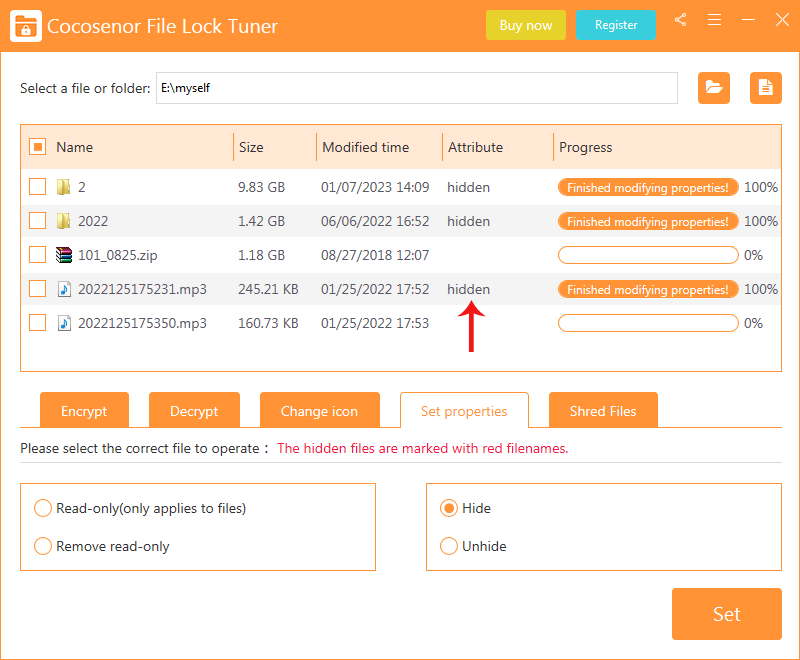Click the date 06/06/2022 16:52

click(375, 221)
